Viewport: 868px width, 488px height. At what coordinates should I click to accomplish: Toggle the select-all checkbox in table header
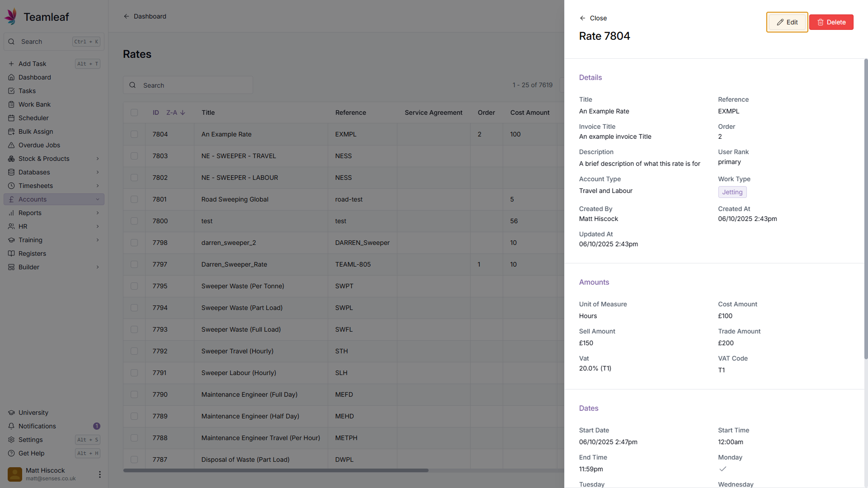134,113
